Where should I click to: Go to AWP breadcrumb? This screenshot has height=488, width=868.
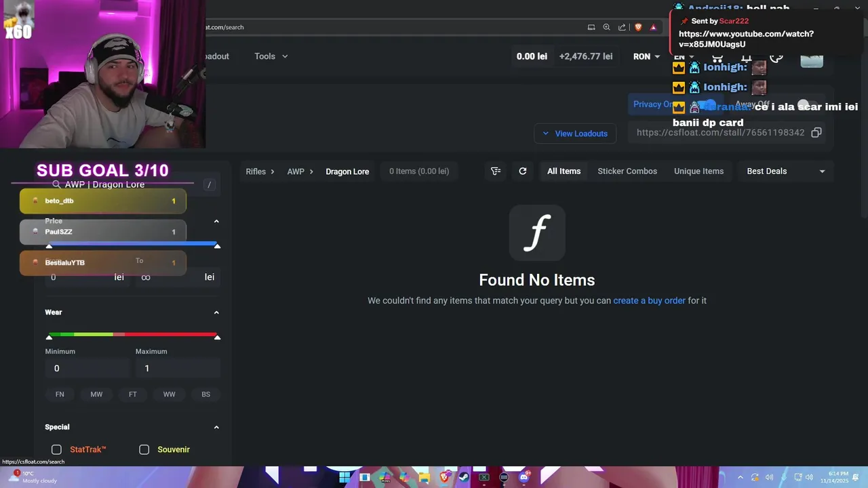click(296, 171)
